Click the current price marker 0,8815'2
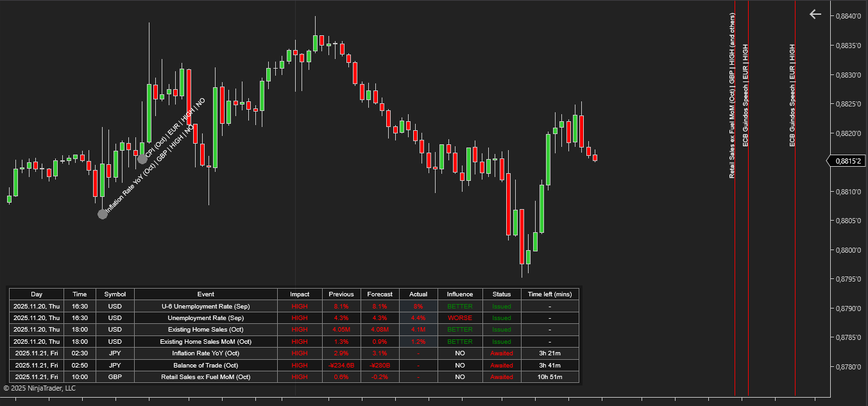 (x=846, y=162)
